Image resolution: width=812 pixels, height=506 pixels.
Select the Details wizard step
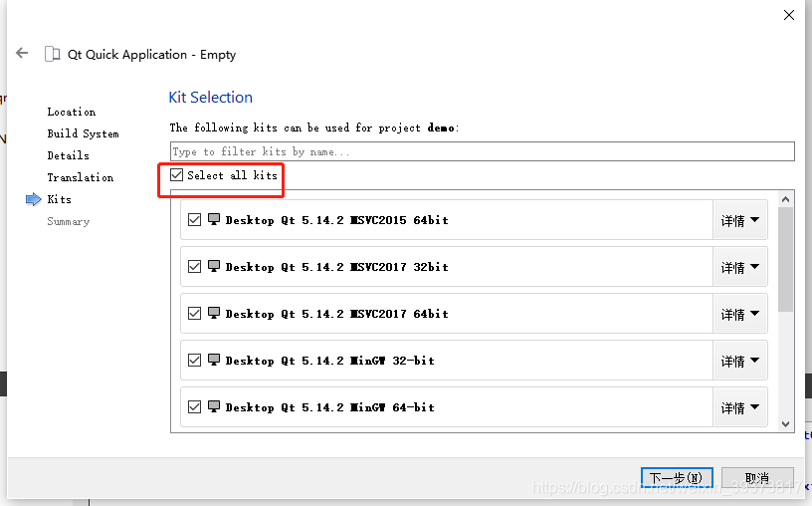(68, 155)
